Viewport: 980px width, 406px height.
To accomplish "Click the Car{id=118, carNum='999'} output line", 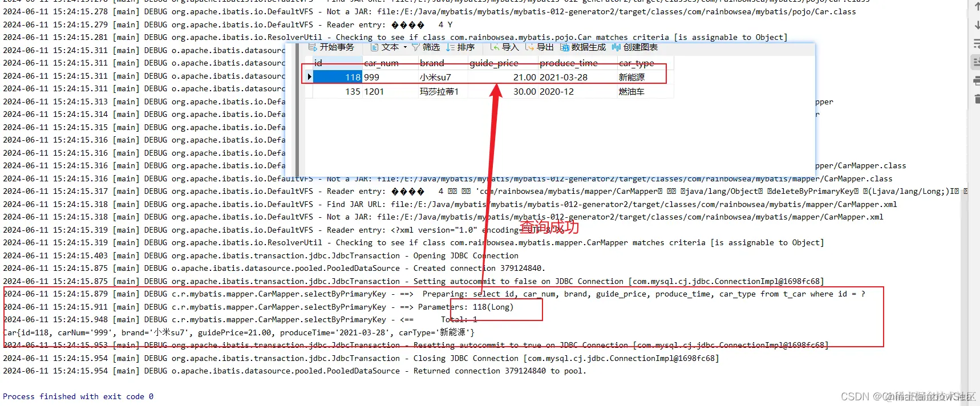I will pos(238,332).
